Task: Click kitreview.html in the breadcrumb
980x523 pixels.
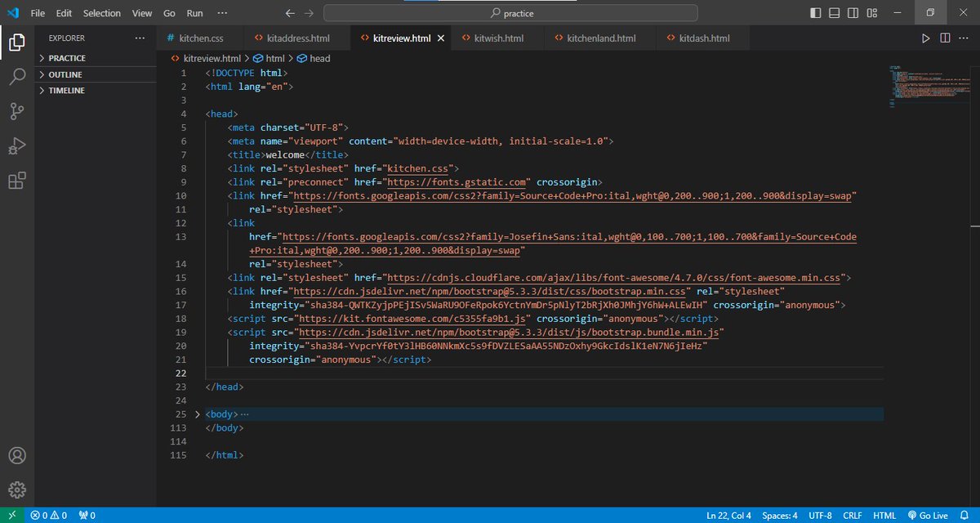Action: [x=206, y=59]
